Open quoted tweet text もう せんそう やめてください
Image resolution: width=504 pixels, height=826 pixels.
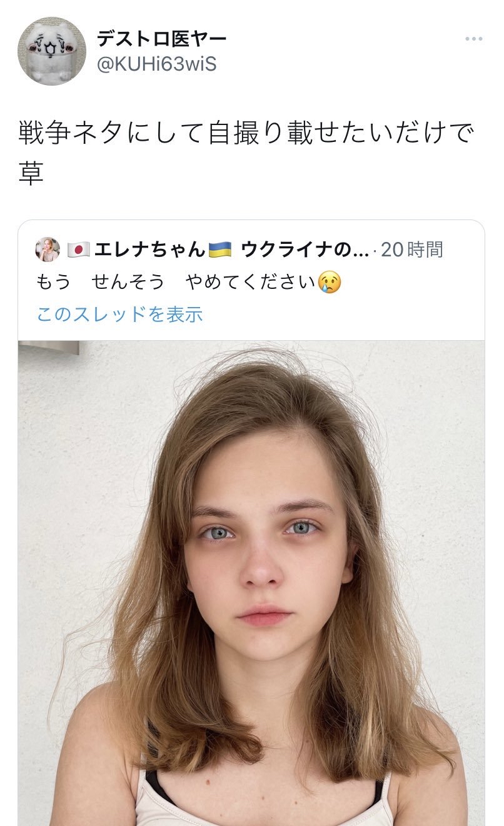(176, 282)
